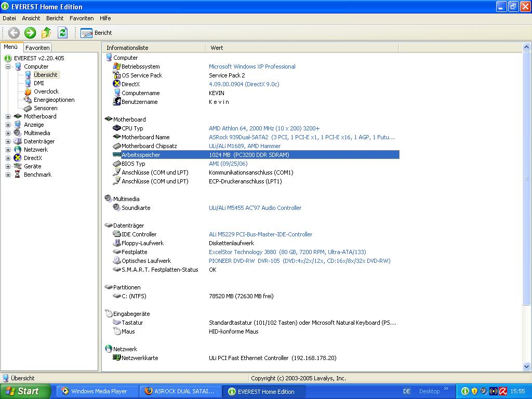The image size is (532, 399).
Task: Open the ASRock 939Dual-SATA2 link
Action: (302, 137)
